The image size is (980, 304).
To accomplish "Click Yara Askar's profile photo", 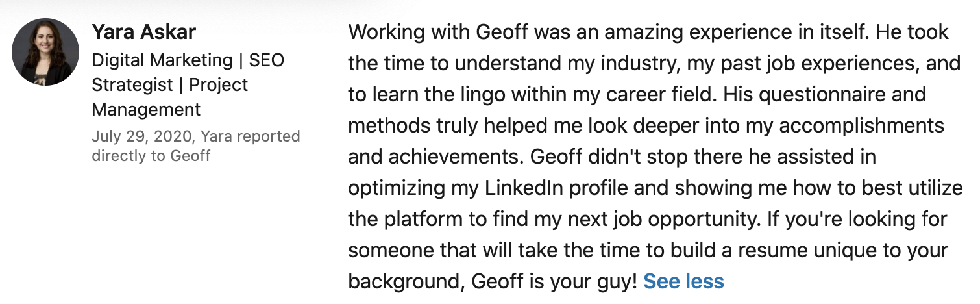I will (x=45, y=52).
